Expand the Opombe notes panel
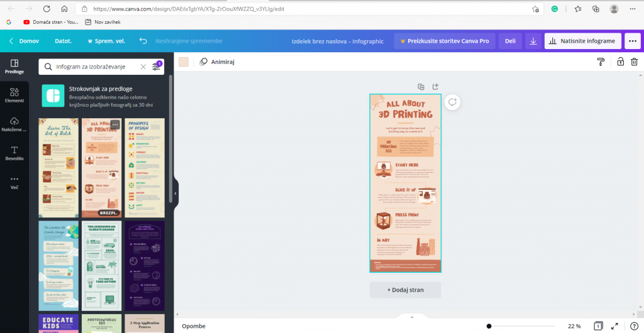The height and width of the screenshot is (333, 644). click(x=194, y=326)
